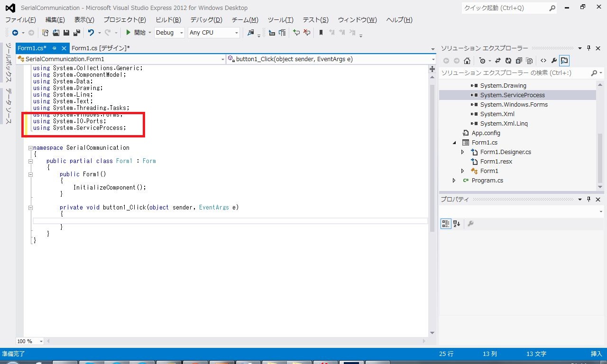Screen dimensions: 607x364
Task: Expand the Form1.Designer.cs node
Action: click(x=463, y=152)
